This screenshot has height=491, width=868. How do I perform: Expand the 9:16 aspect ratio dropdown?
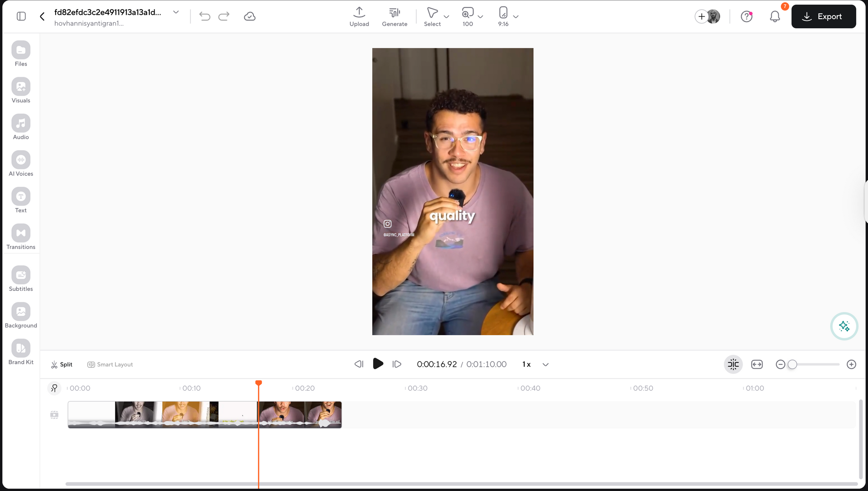coord(516,16)
